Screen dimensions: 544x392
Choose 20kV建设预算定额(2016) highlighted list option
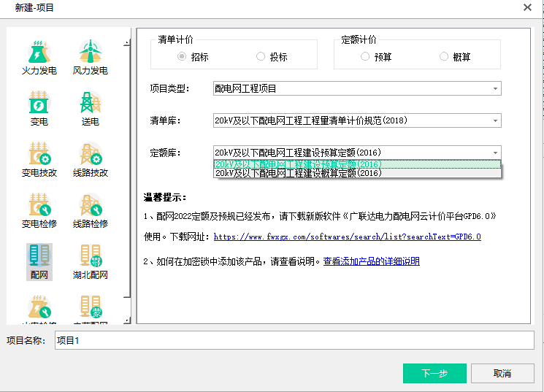point(357,164)
